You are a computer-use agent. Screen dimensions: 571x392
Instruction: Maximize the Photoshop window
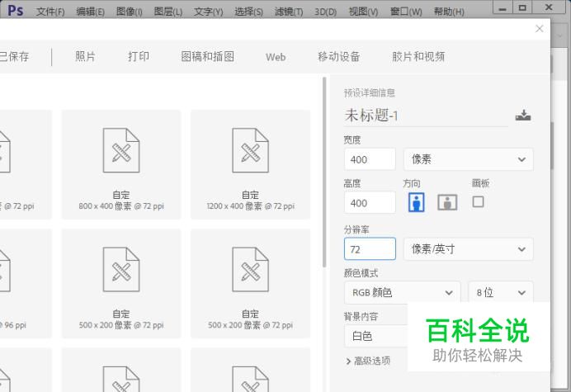[x=522, y=7]
